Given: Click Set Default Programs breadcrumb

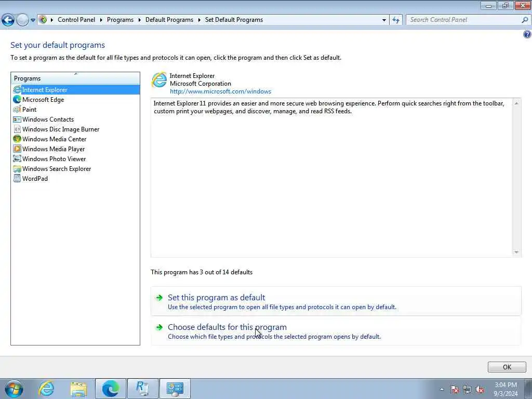Looking at the screenshot, I should 234,20.
